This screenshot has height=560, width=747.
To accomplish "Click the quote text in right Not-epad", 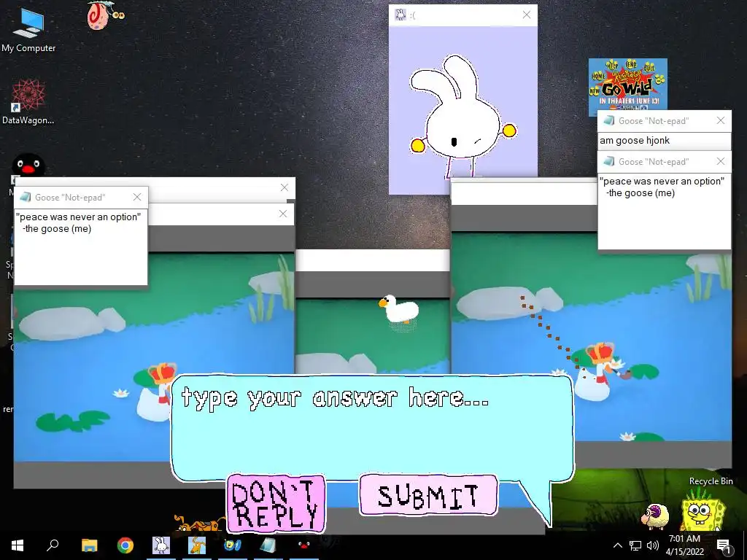I will (x=662, y=187).
